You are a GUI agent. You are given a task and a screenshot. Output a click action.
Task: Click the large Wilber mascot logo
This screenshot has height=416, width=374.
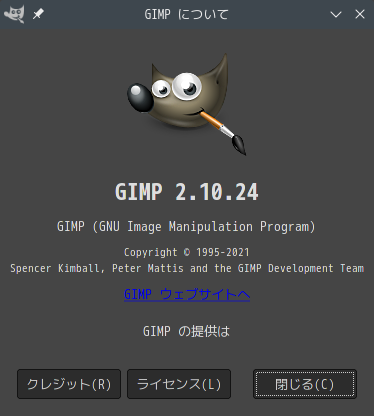187,104
